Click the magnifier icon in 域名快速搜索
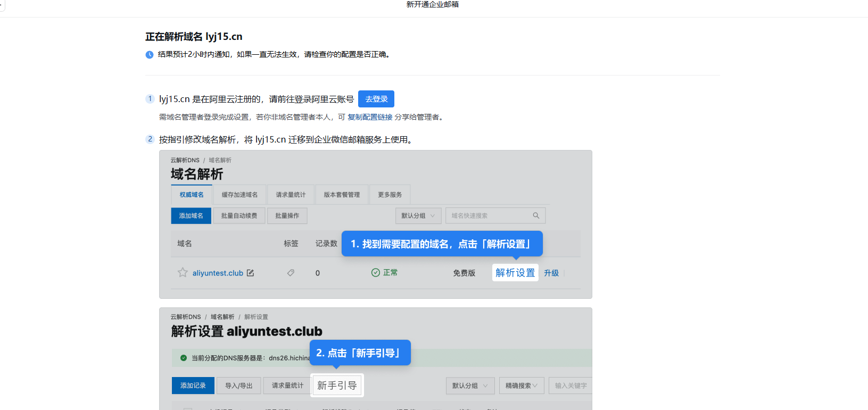 (x=536, y=215)
